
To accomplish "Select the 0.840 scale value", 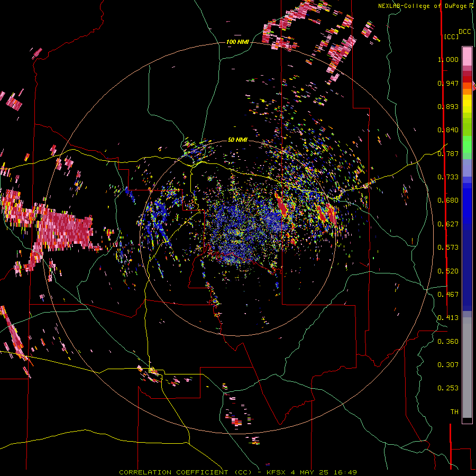I will pyautogui.click(x=448, y=130).
